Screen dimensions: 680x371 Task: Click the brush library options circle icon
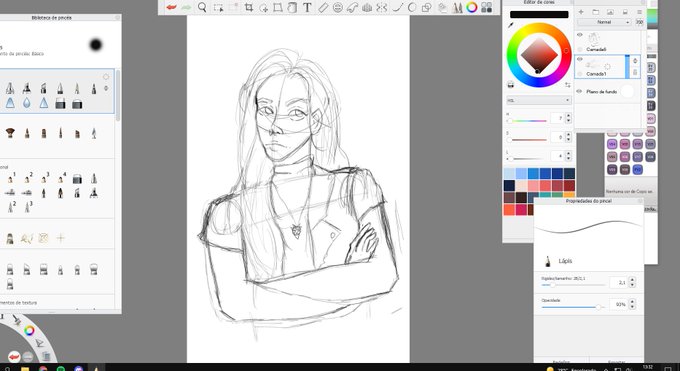pyautogui.click(x=106, y=77)
